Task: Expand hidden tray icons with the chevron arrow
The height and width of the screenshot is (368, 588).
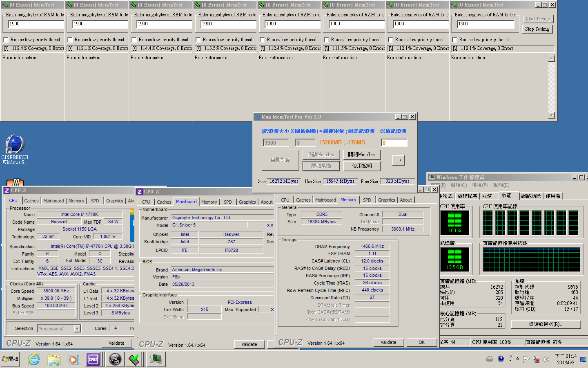Action: pyautogui.click(x=517, y=359)
